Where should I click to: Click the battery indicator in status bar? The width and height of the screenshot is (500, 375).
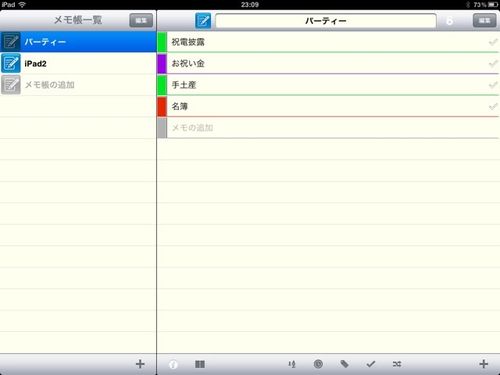click(493, 5)
